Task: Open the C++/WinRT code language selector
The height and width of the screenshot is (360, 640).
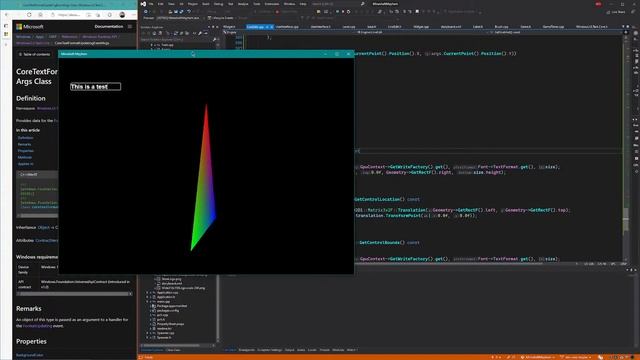Action: pyautogui.click(x=29, y=174)
